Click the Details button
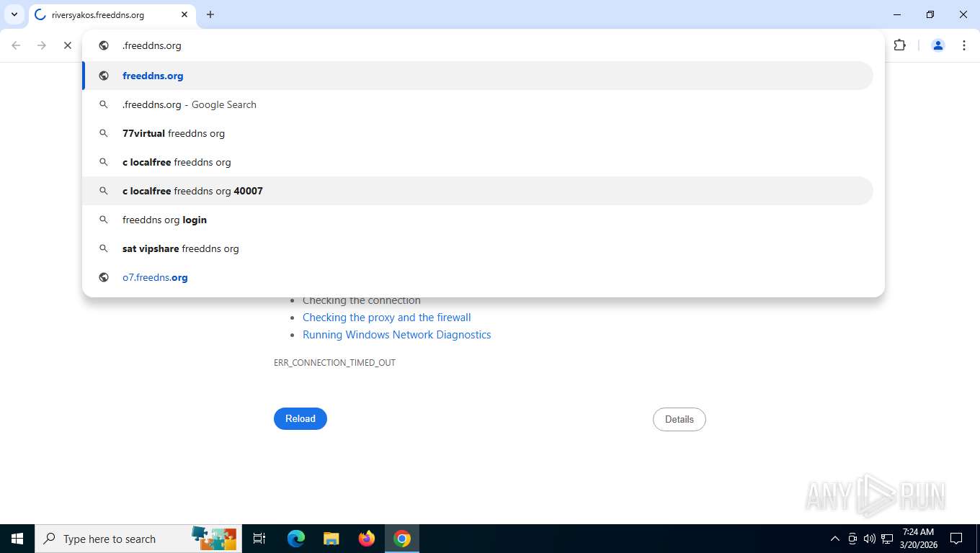The image size is (980, 553). tap(680, 419)
